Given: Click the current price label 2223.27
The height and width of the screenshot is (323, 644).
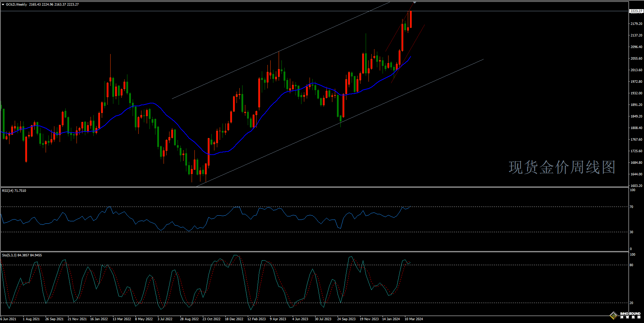Looking at the screenshot, I should click(x=636, y=11).
